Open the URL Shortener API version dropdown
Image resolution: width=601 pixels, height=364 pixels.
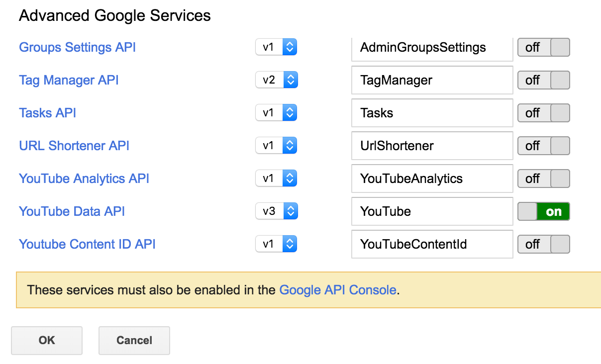(276, 146)
